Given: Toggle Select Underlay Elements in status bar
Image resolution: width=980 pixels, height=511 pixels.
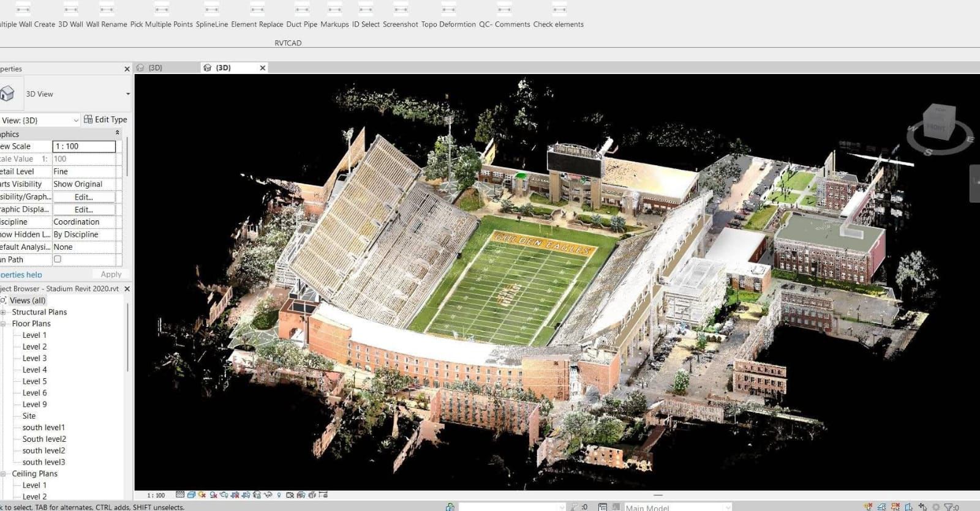Looking at the screenshot, I should (x=881, y=507).
